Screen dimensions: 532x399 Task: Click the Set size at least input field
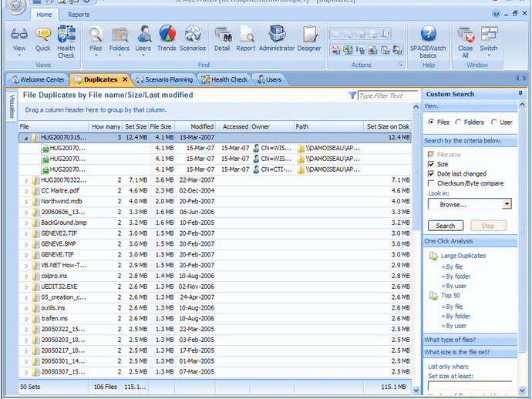(x=470, y=385)
